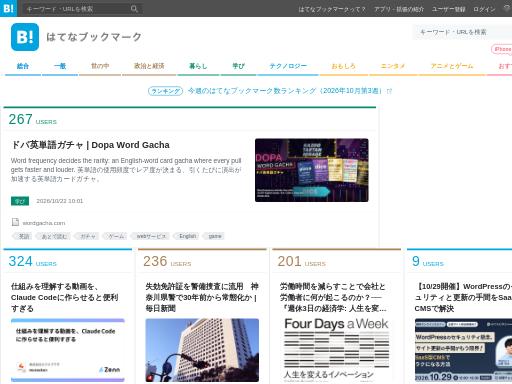
Task: Select the 一般 category tab
Action: [60, 66]
